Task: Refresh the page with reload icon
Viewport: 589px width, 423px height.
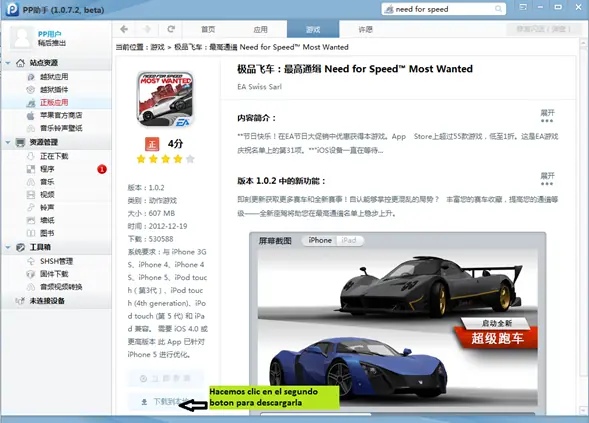Action: coord(171,29)
